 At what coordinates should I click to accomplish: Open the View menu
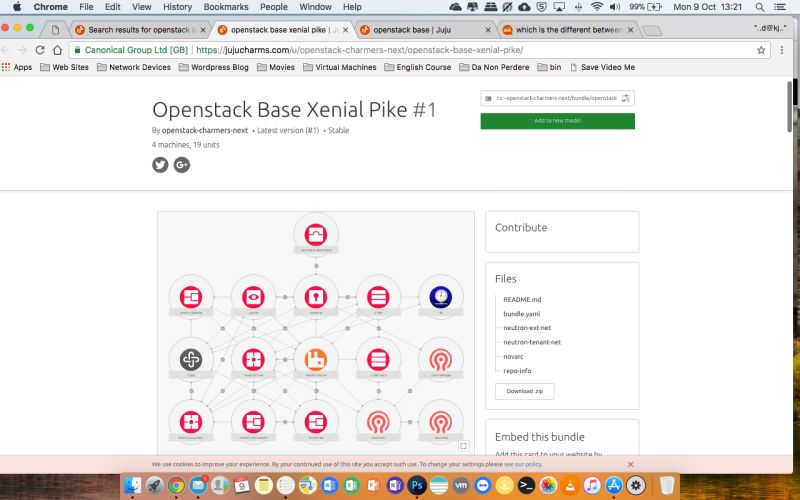pyautogui.click(x=141, y=7)
